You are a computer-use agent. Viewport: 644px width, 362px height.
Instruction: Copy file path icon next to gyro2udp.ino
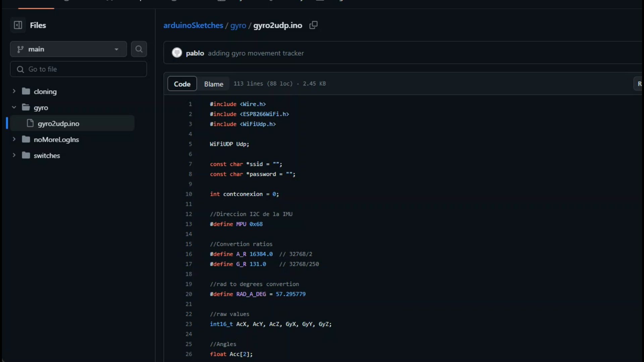(313, 25)
